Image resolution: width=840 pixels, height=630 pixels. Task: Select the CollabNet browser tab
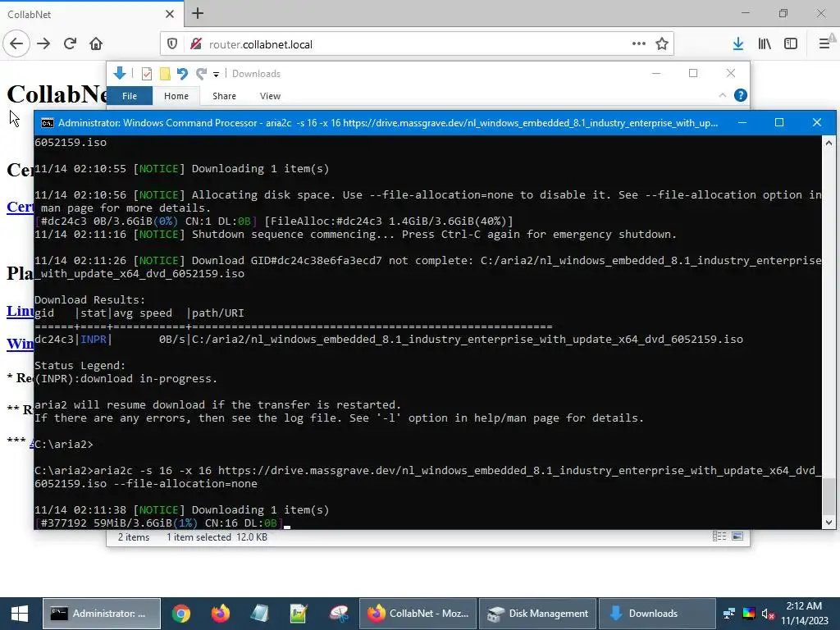(92, 14)
